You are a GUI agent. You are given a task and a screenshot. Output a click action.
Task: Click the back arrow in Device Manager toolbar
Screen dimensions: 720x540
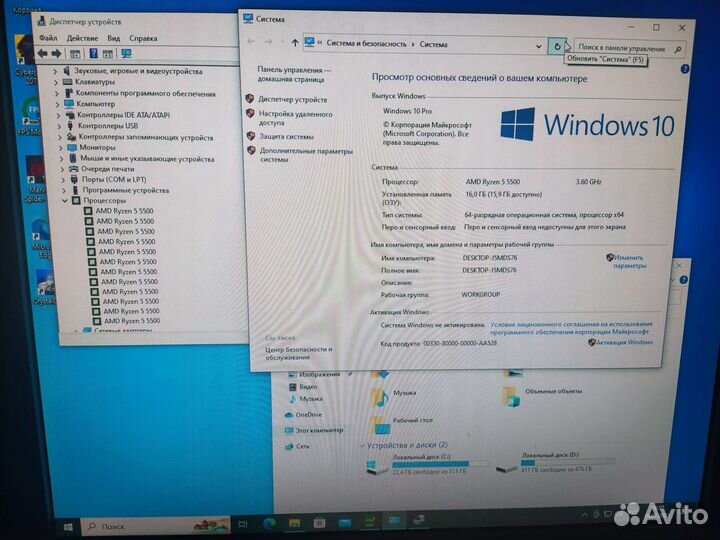pyautogui.click(x=43, y=54)
